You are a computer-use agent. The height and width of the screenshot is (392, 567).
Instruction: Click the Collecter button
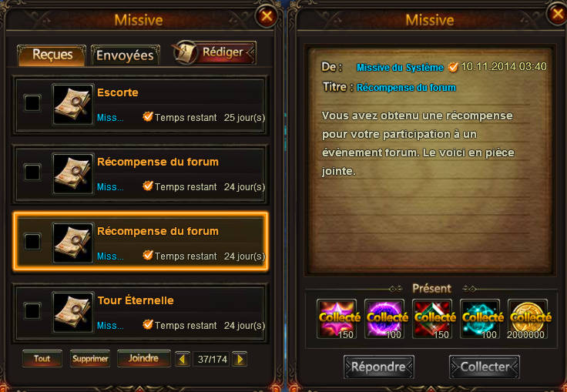tap(485, 367)
